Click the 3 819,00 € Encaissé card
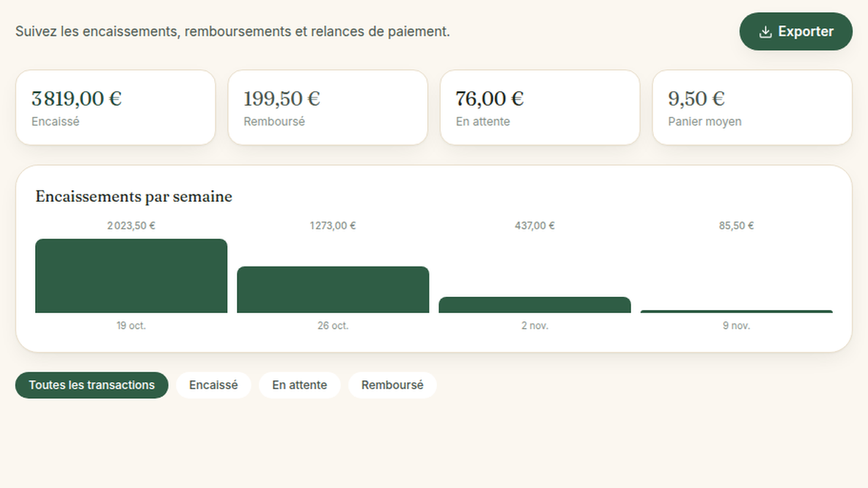The image size is (868, 488). coord(116,107)
